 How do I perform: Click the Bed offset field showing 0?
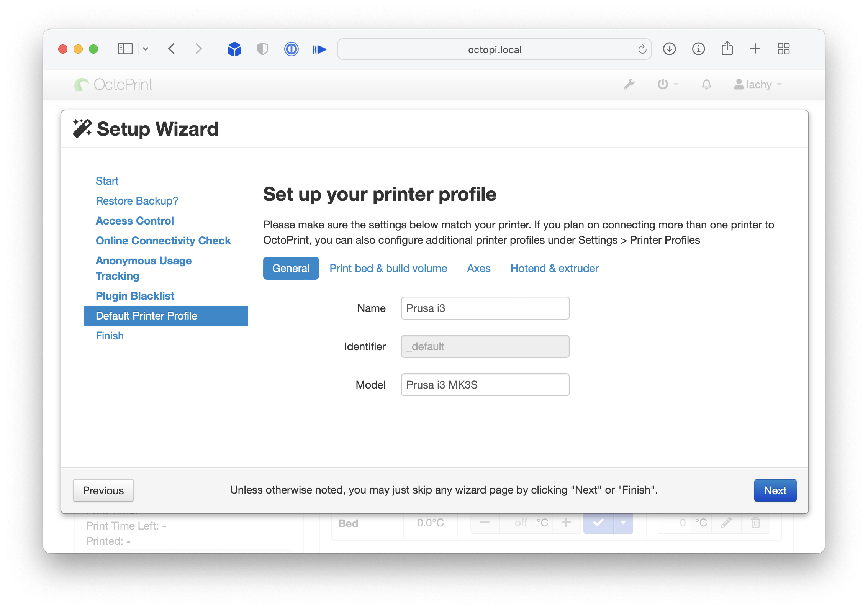click(675, 523)
